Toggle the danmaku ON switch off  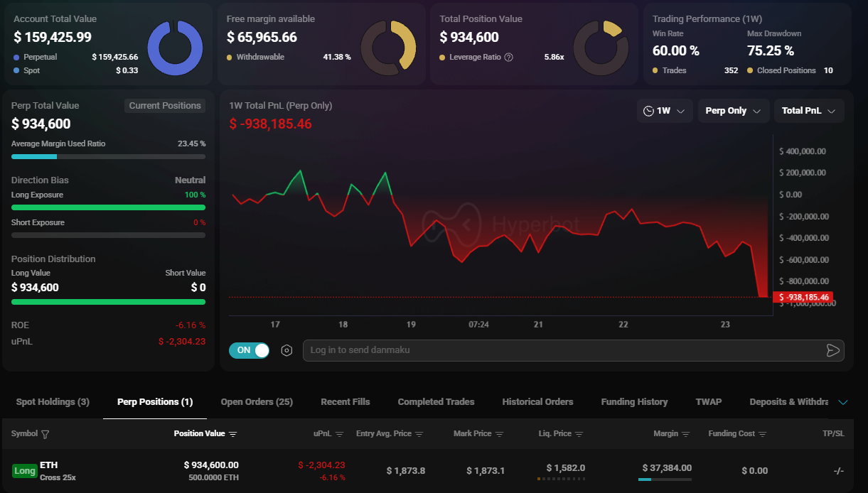click(250, 350)
